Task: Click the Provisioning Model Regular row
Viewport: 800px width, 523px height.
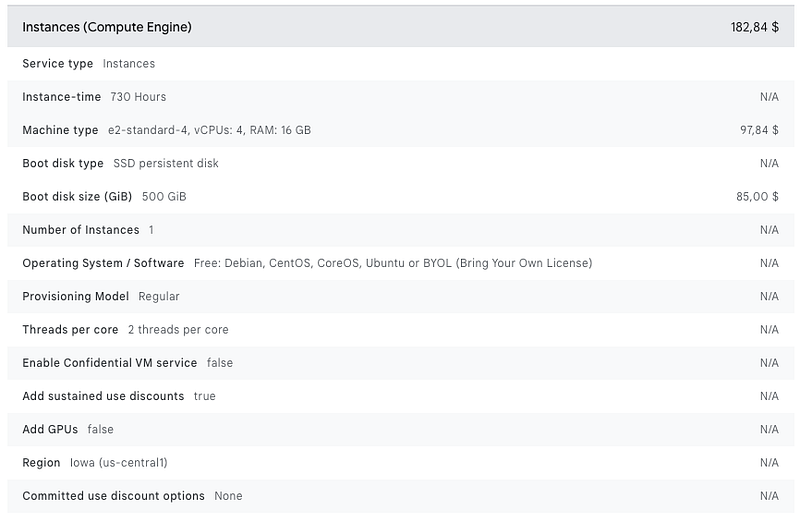Action: coord(401,296)
